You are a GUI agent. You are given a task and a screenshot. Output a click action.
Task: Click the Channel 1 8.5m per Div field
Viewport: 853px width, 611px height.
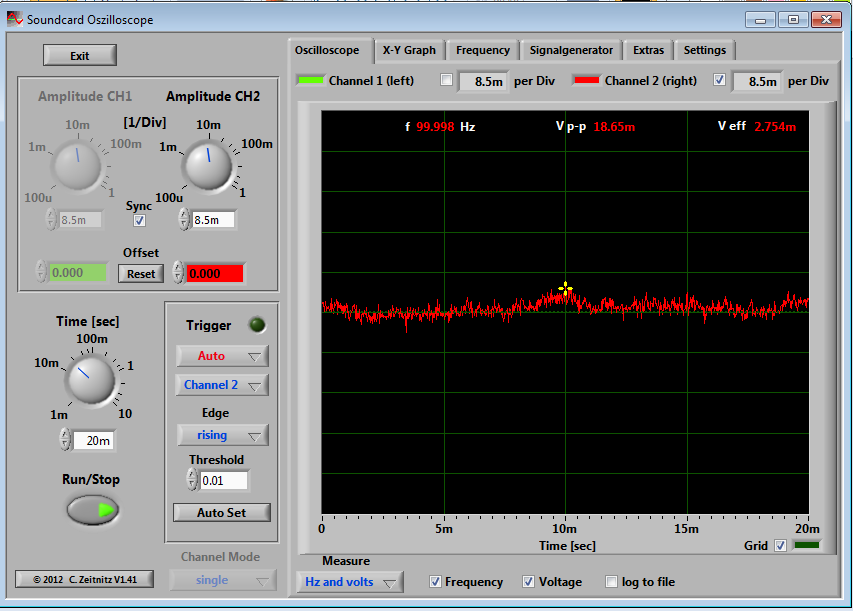coord(484,81)
